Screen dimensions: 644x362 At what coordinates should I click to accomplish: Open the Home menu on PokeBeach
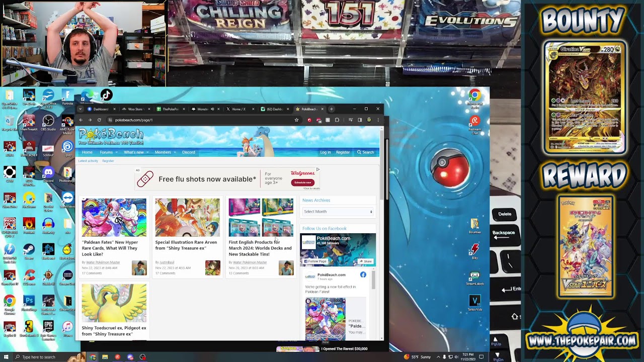point(87,152)
